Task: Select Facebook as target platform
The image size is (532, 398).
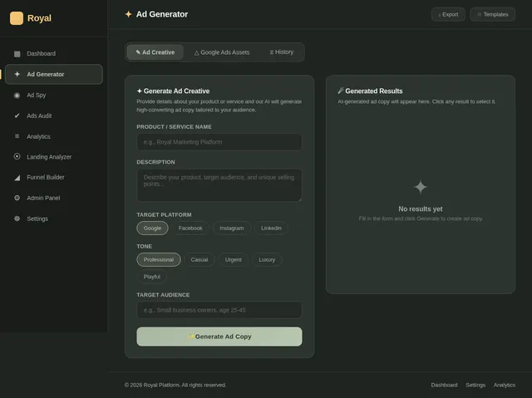Action: pyautogui.click(x=190, y=228)
